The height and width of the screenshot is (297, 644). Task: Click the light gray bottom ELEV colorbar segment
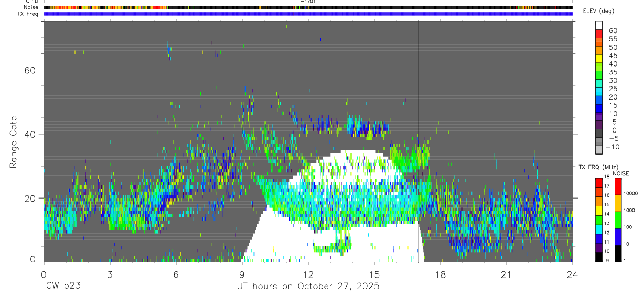tap(599, 150)
